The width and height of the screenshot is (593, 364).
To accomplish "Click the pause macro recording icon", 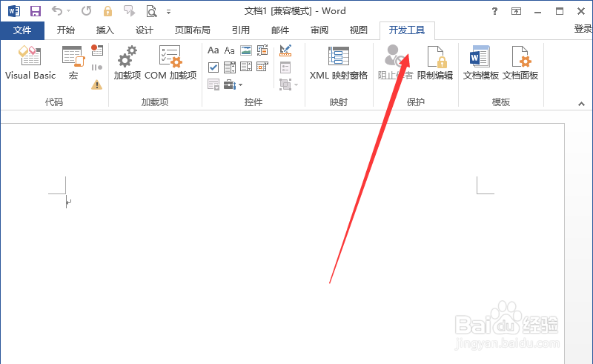I will (x=97, y=67).
